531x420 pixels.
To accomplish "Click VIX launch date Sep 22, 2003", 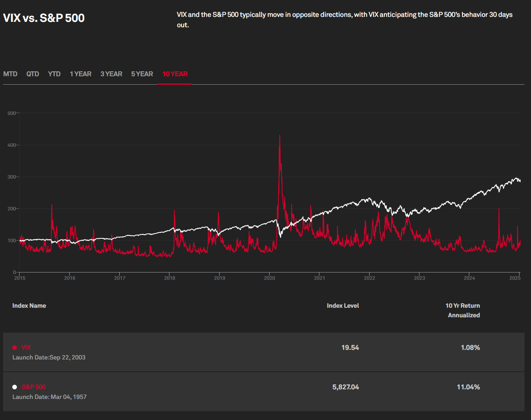I will point(49,357).
